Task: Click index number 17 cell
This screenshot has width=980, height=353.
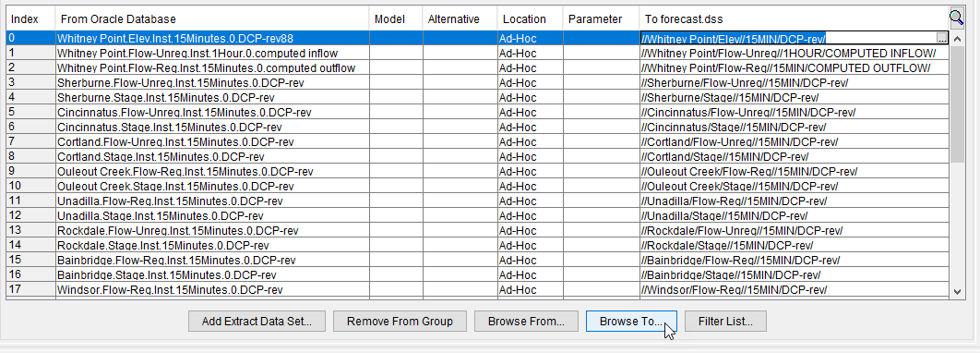Action: tap(30, 290)
